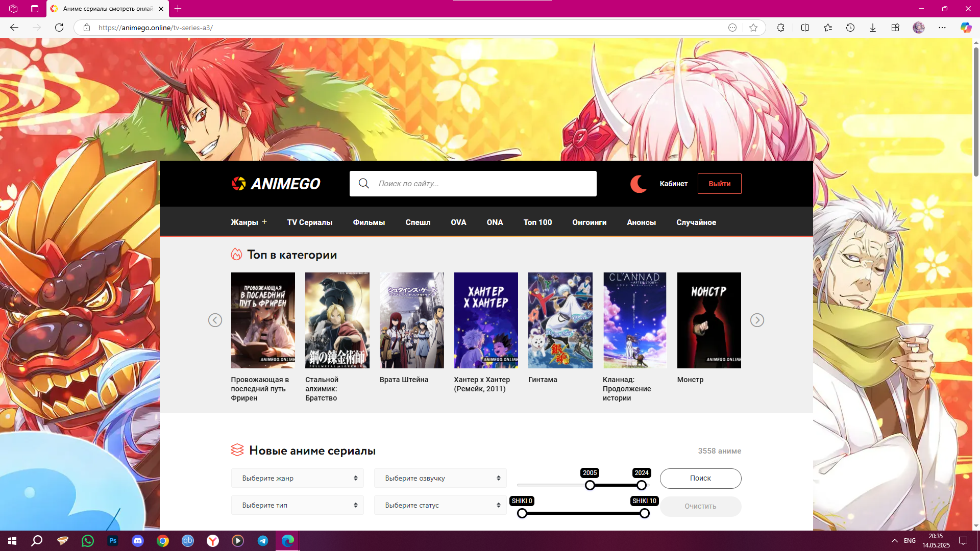The height and width of the screenshot is (551, 980).
Task: Click the Поиск по сайту search field
Action: tap(473, 184)
